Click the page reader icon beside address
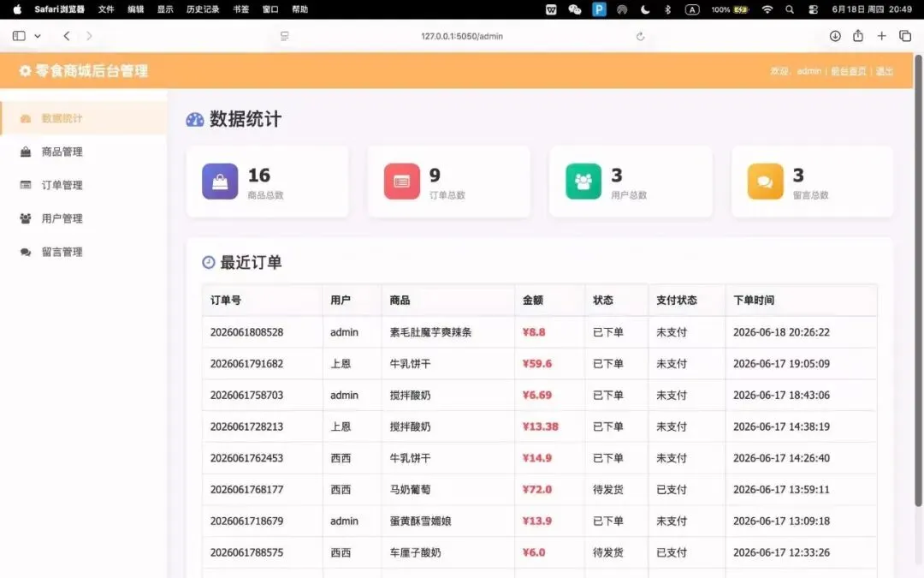Viewport: 924px width, 578px height. pos(285,37)
